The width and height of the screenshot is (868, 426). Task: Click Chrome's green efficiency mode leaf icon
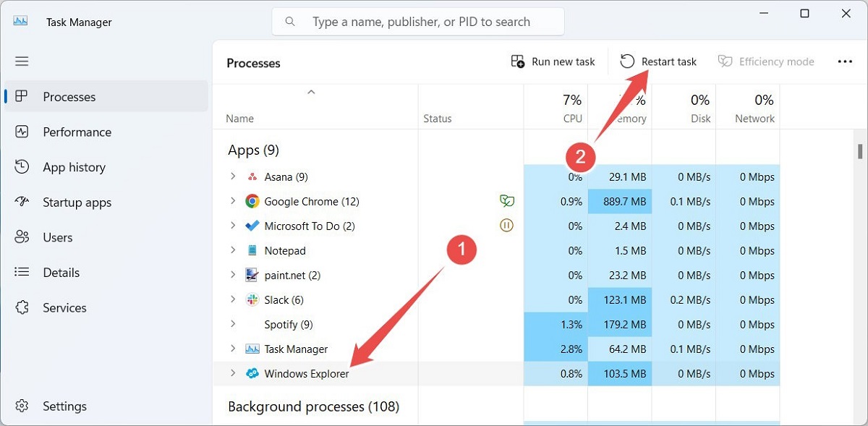(x=506, y=201)
